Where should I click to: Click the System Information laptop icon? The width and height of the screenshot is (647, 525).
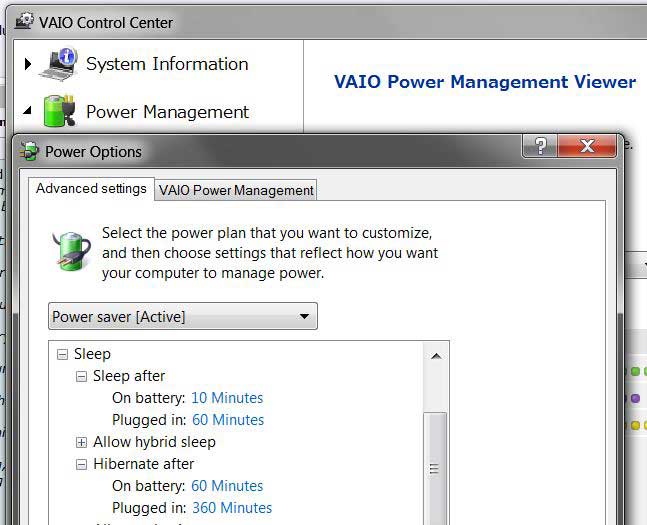pos(59,64)
